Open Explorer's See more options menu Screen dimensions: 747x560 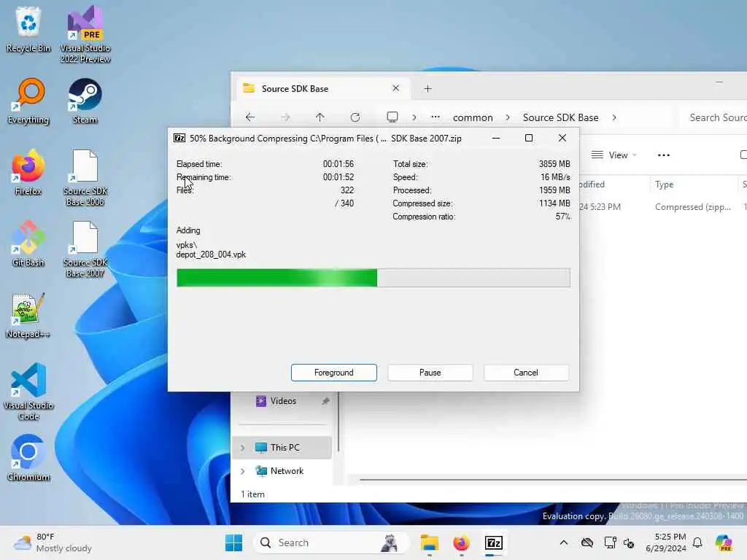click(664, 155)
